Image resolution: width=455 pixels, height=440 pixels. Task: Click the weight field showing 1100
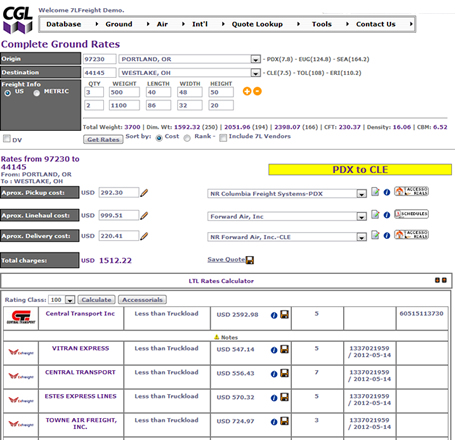tap(124, 105)
